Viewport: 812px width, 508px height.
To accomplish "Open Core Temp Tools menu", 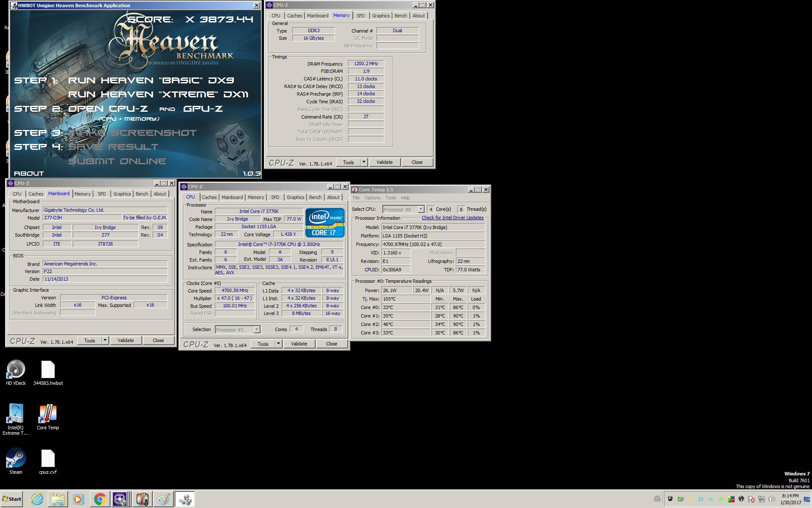I will point(391,198).
